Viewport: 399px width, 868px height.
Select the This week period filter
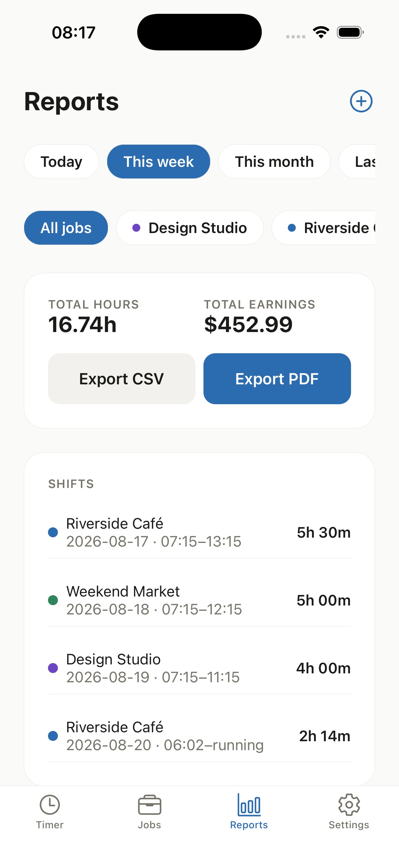(x=158, y=162)
